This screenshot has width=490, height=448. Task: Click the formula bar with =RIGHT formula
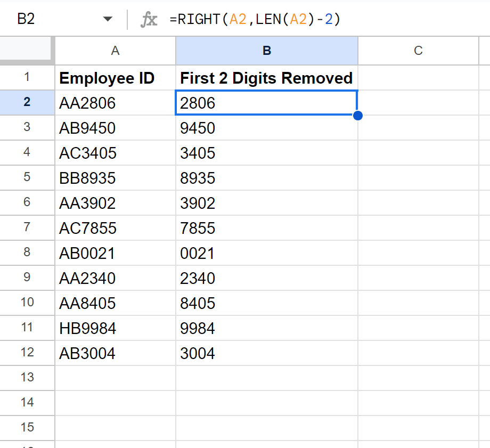[325, 19]
